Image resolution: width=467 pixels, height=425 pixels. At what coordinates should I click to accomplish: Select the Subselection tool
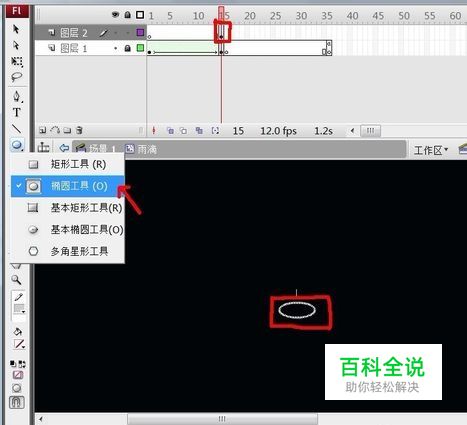coord(16,45)
